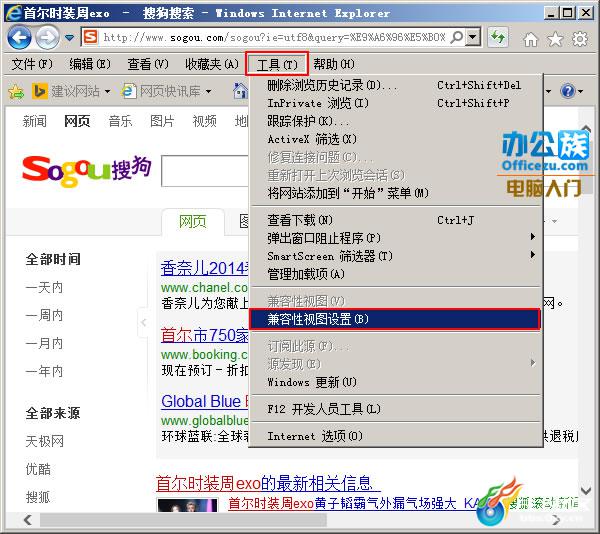Open 首尔时装周exo的最新相关信息 link
The width and height of the screenshot is (600, 534).
(x=268, y=484)
